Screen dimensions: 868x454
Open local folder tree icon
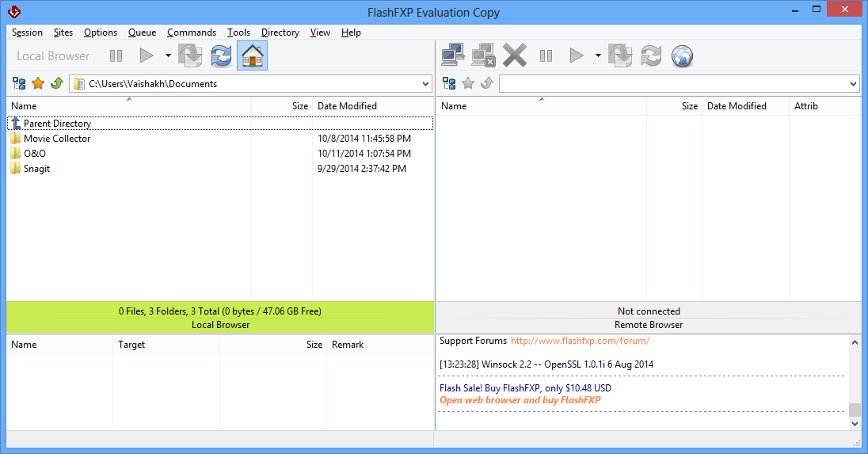point(19,84)
